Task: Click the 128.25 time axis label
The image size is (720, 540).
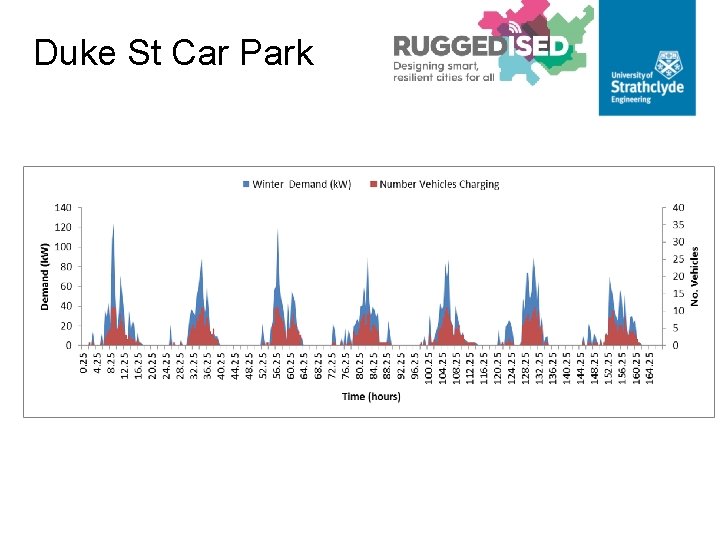Action: pos(525,368)
